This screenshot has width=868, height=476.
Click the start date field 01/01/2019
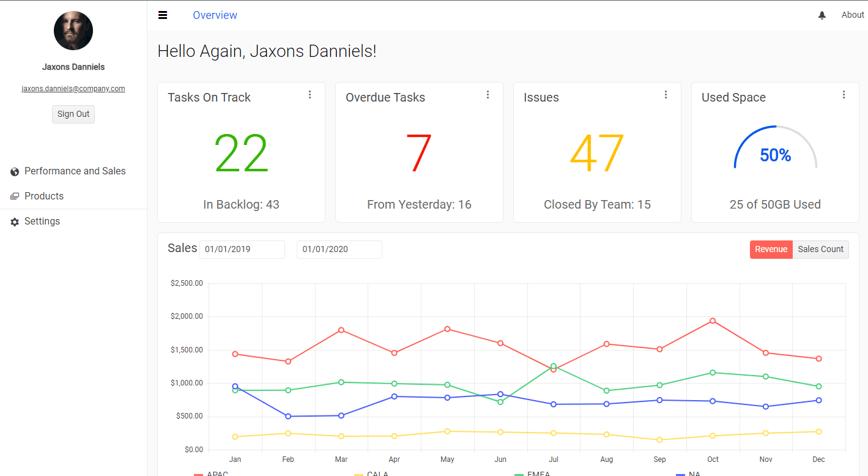coord(242,250)
